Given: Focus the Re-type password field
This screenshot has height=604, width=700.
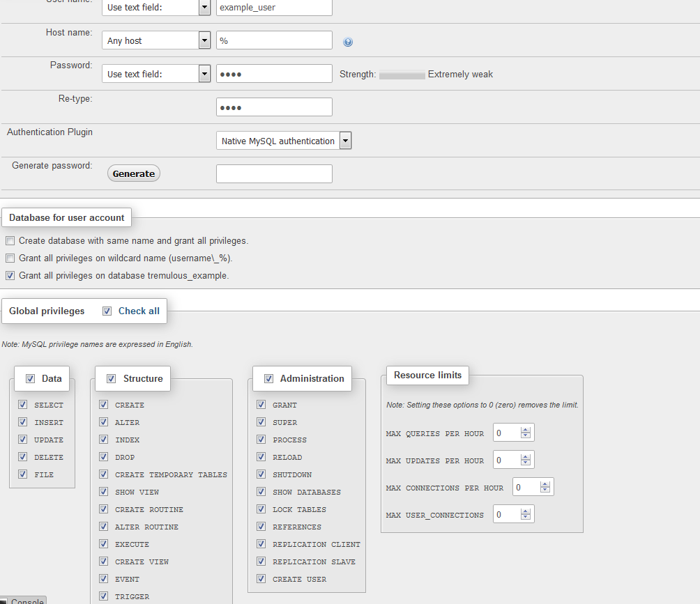Looking at the screenshot, I should coord(274,107).
